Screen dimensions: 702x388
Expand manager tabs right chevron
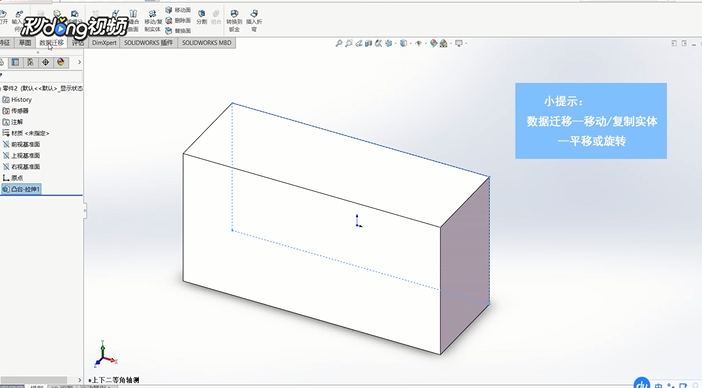click(x=79, y=62)
